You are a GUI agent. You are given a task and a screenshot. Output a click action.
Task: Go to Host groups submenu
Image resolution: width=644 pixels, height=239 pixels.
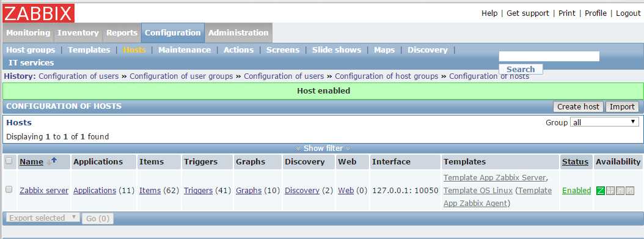pyautogui.click(x=31, y=50)
